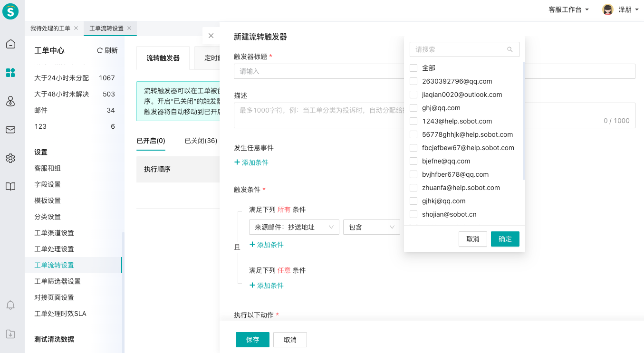Open the 来源邮件：抄送地址 dropdown
Image resolution: width=644 pixels, height=353 pixels.
click(x=294, y=227)
